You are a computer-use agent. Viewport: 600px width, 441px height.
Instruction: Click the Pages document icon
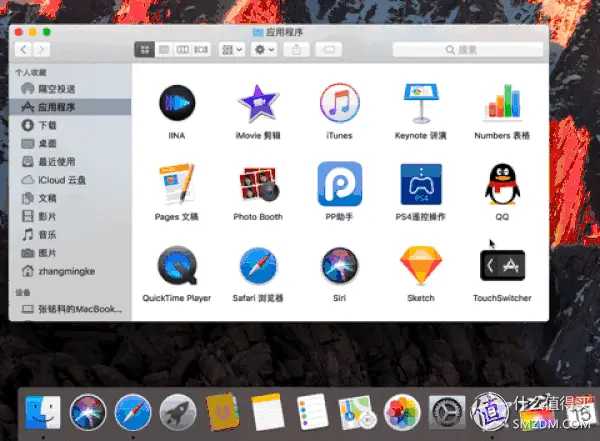pyautogui.click(x=177, y=183)
